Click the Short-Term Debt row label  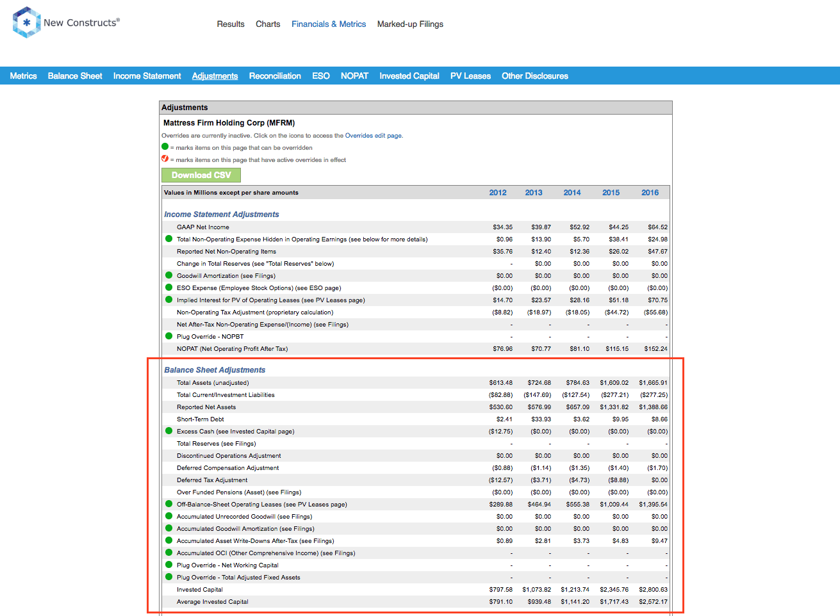tap(201, 419)
